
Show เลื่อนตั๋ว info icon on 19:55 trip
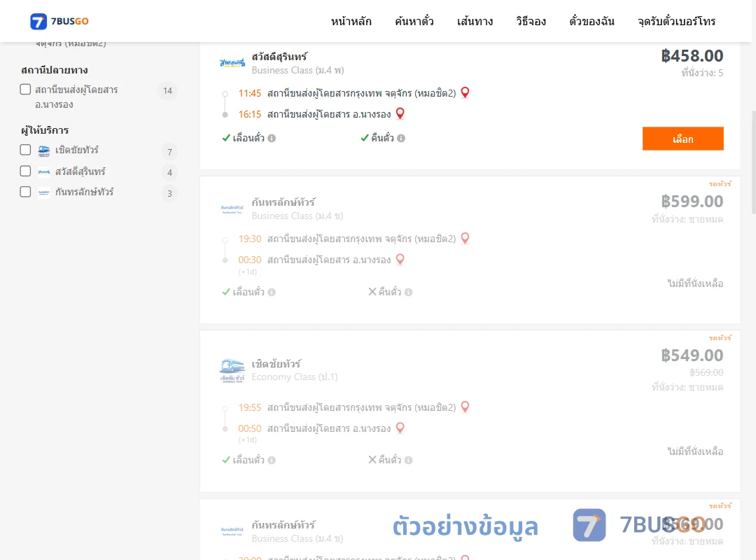272,460
